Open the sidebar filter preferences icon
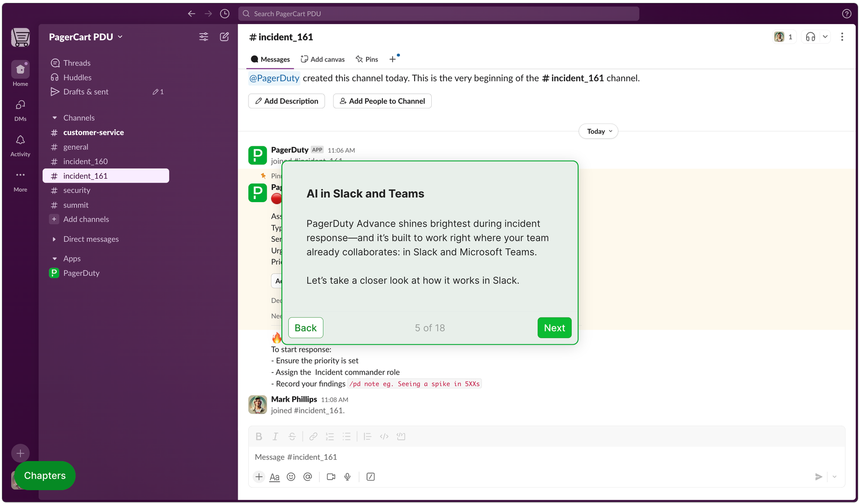The image size is (860, 504). pyautogui.click(x=203, y=37)
